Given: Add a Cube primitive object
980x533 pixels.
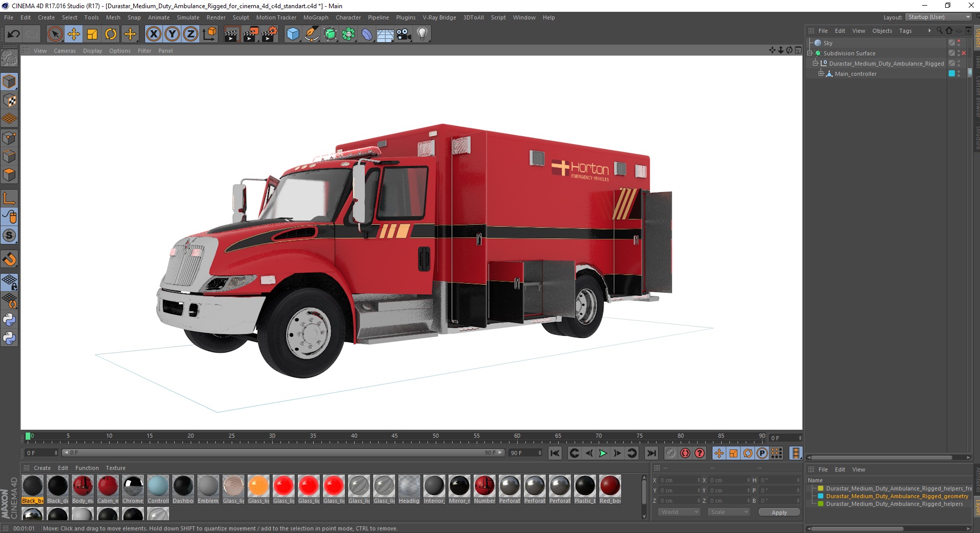Looking at the screenshot, I should (x=293, y=34).
